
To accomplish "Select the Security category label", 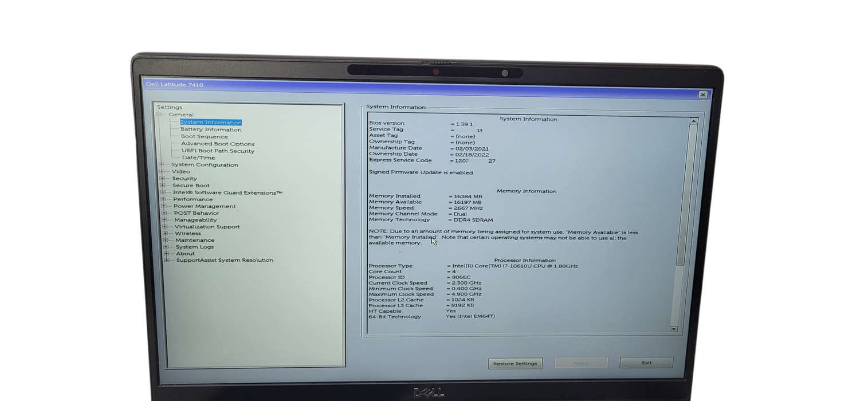I will [184, 179].
